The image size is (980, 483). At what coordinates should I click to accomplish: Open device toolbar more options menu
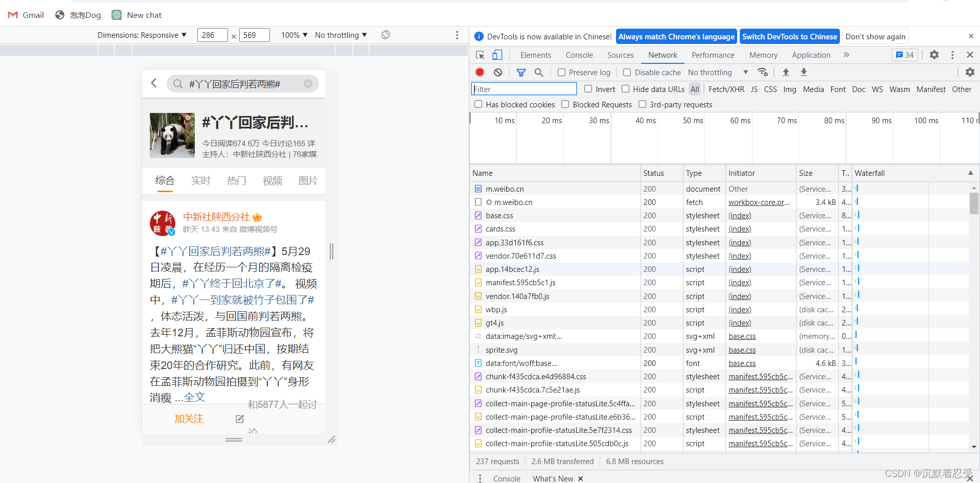(457, 35)
